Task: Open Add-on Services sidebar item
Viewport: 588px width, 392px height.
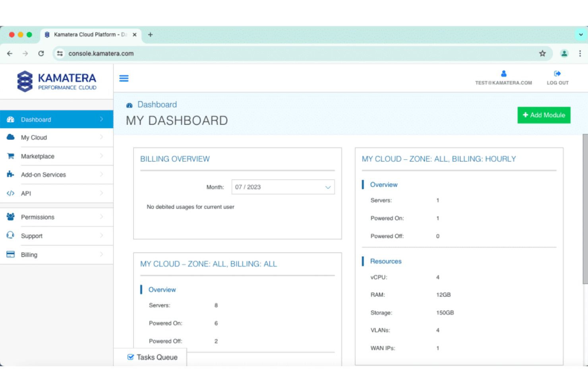Action: click(x=56, y=174)
